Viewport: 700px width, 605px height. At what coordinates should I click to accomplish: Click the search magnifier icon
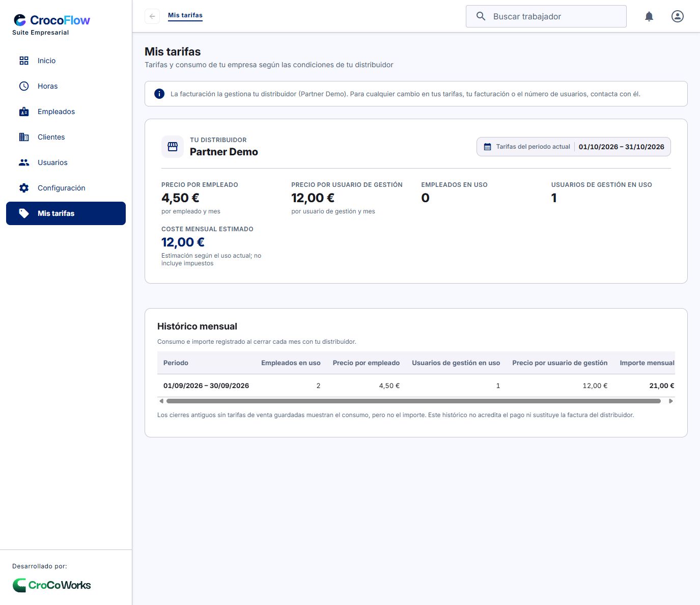[x=481, y=16]
